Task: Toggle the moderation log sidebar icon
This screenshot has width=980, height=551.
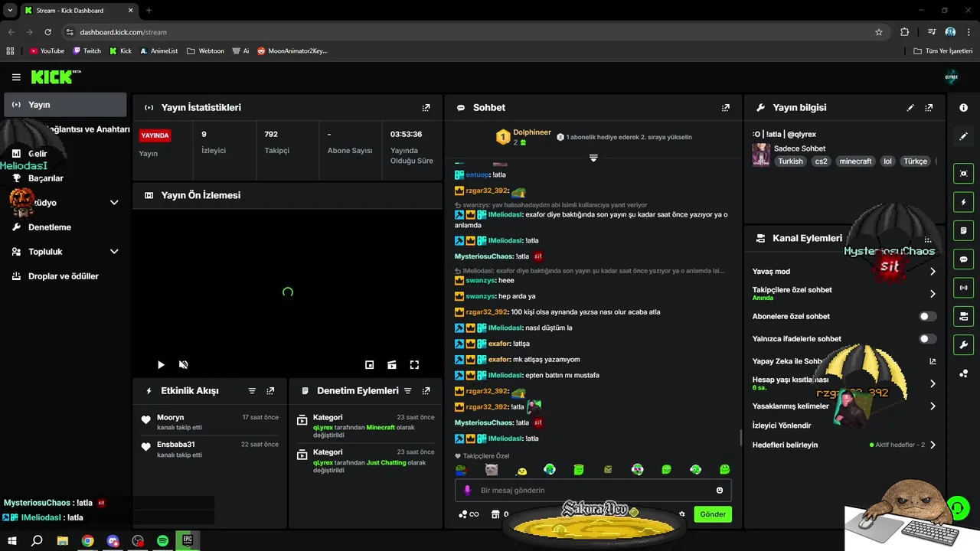Action: pyautogui.click(x=964, y=230)
